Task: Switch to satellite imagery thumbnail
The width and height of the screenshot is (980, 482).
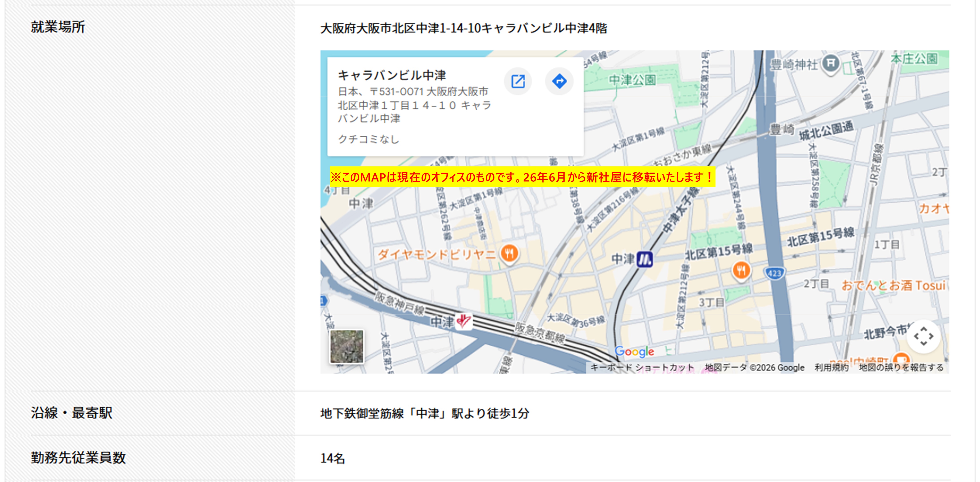Action: point(346,346)
